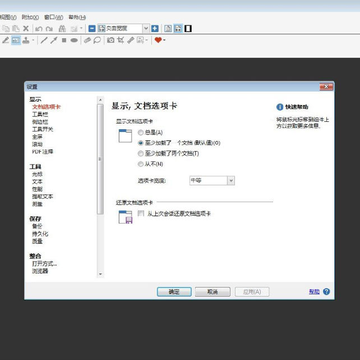The image size is (360, 360).
Task: Click the Redo arrow icon
Action: (49, 29)
